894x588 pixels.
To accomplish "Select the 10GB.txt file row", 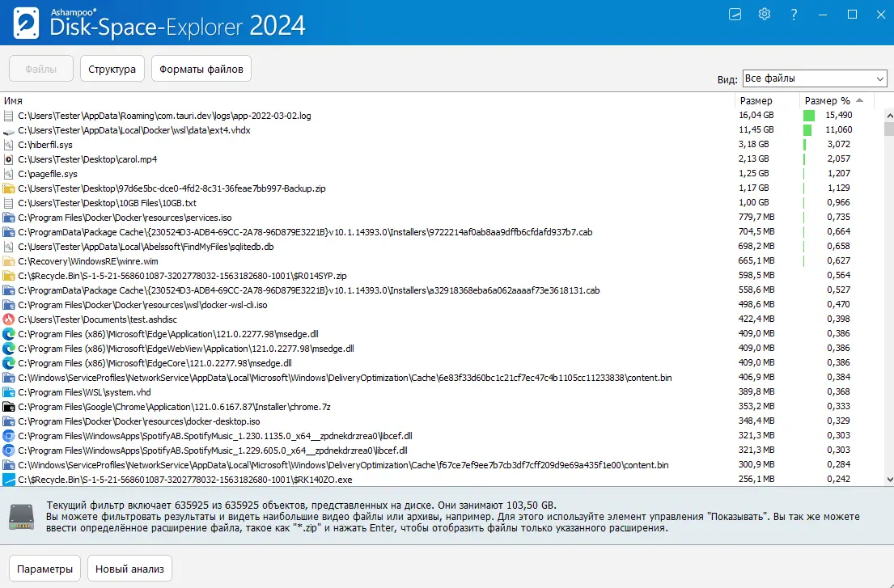I will coord(442,203).
